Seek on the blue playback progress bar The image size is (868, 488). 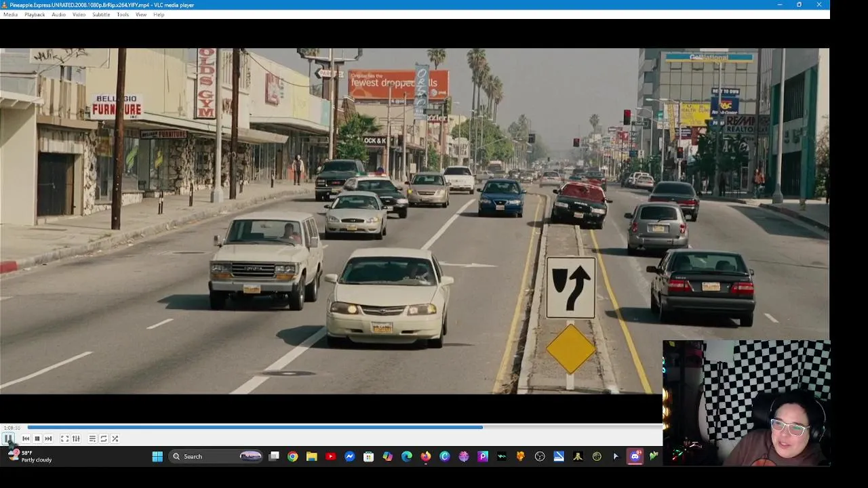click(x=344, y=427)
